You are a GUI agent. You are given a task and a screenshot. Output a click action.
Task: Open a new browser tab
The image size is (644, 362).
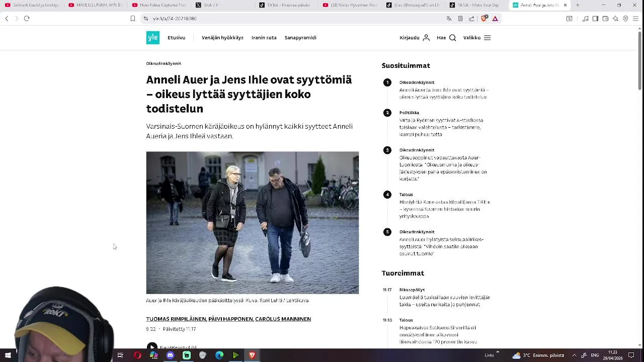[x=577, y=5]
